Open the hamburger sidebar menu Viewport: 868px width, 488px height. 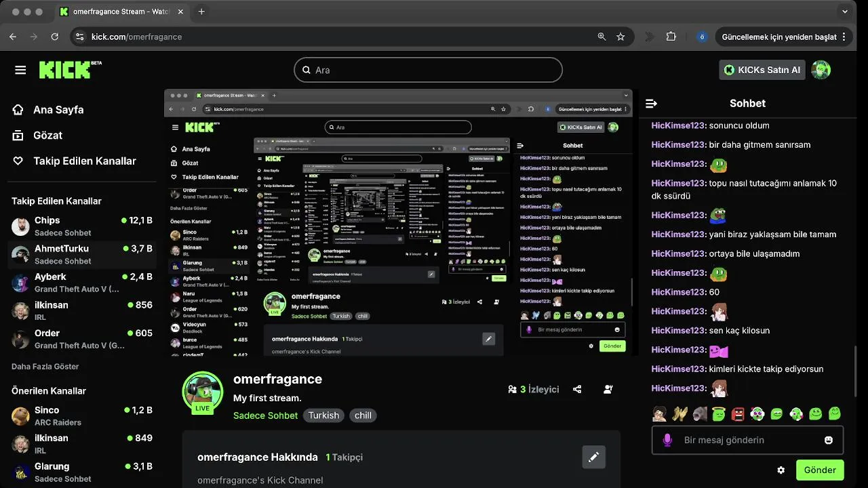(20, 70)
